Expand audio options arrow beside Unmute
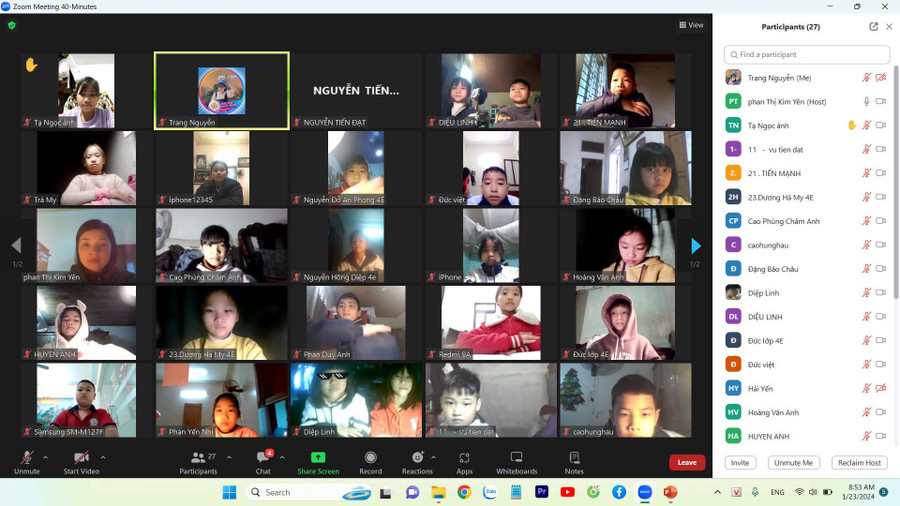Image resolution: width=900 pixels, height=506 pixels. pyautogui.click(x=46, y=457)
